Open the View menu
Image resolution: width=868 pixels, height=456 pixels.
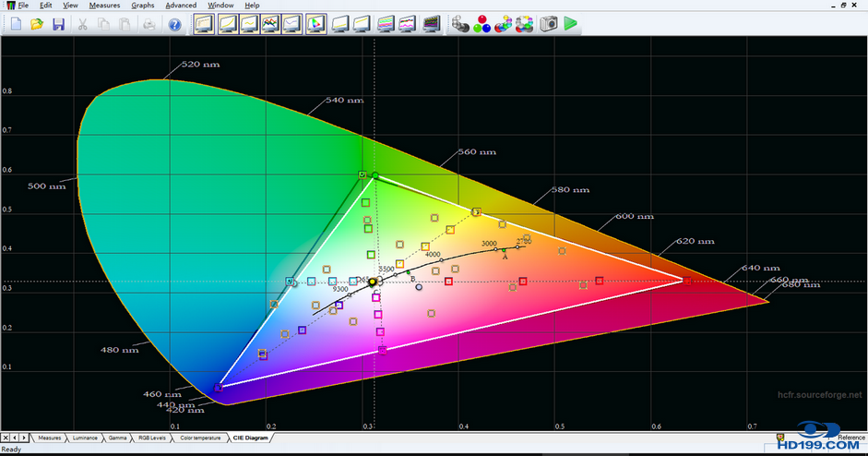pyautogui.click(x=70, y=5)
